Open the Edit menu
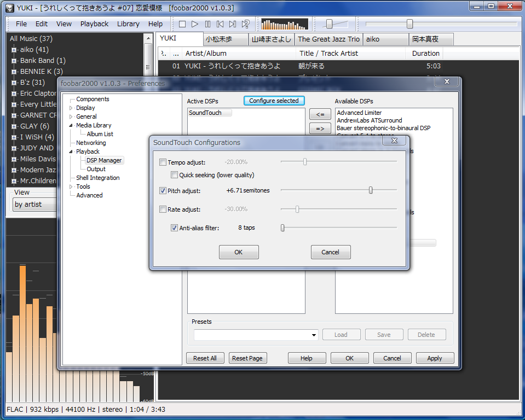The height and width of the screenshot is (420, 525). pos(42,24)
